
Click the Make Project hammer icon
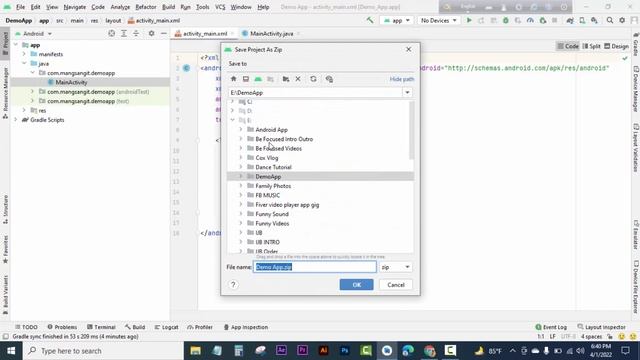pyautogui.click(x=370, y=20)
